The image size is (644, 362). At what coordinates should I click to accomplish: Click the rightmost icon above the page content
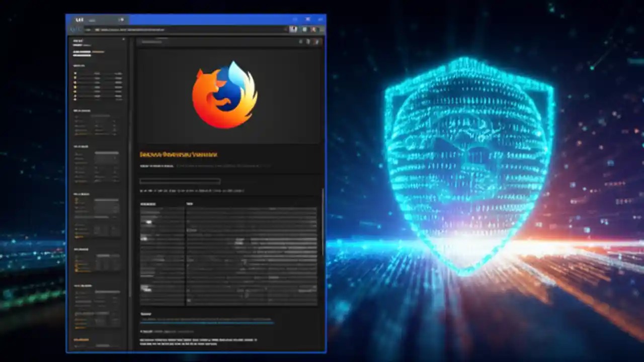coord(317,42)
